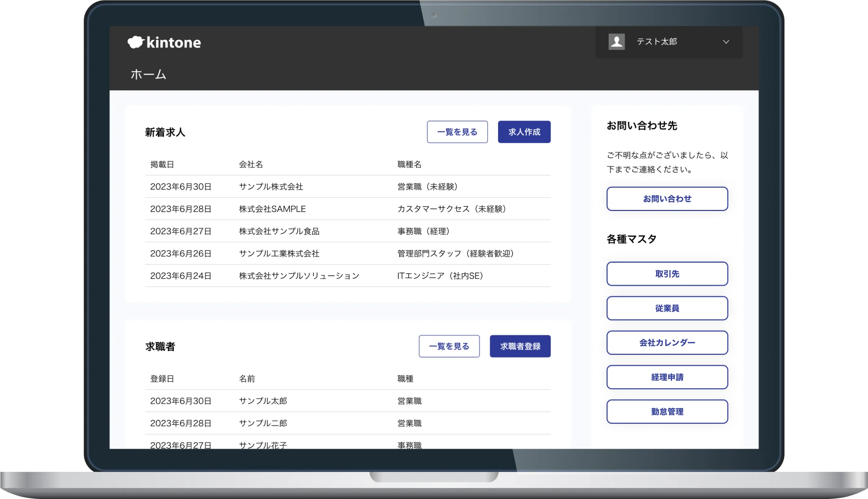Select the サンプル太郎 job seeker row
This screenshot has height=499, width=868.
[x=263, y=401]
